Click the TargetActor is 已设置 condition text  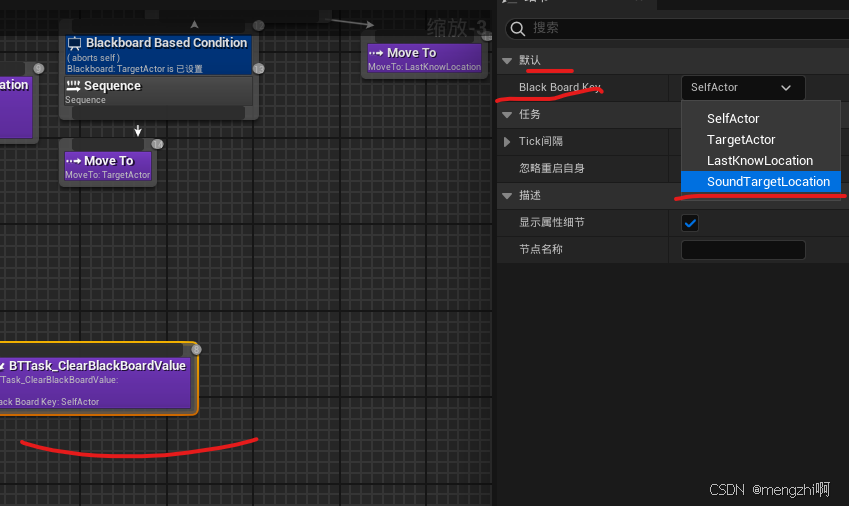(135, 69)
